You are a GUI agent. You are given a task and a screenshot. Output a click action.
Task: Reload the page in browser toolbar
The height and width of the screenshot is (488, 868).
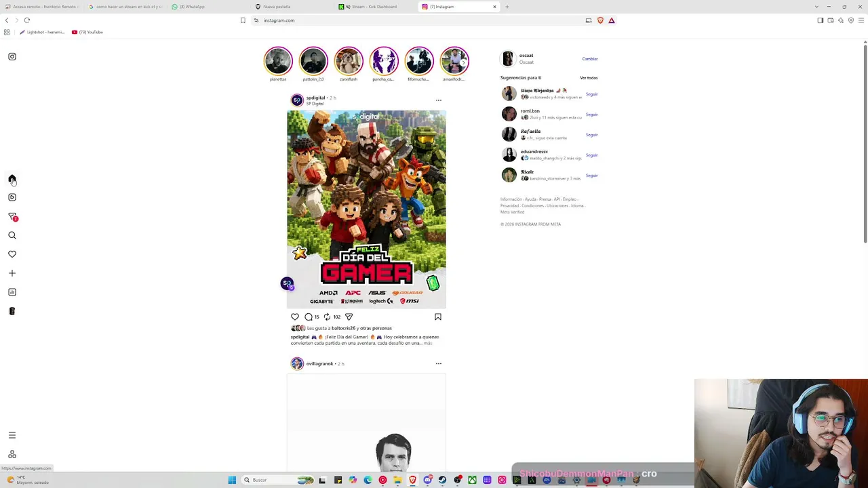pyautogui.click(x=27, y=20)
